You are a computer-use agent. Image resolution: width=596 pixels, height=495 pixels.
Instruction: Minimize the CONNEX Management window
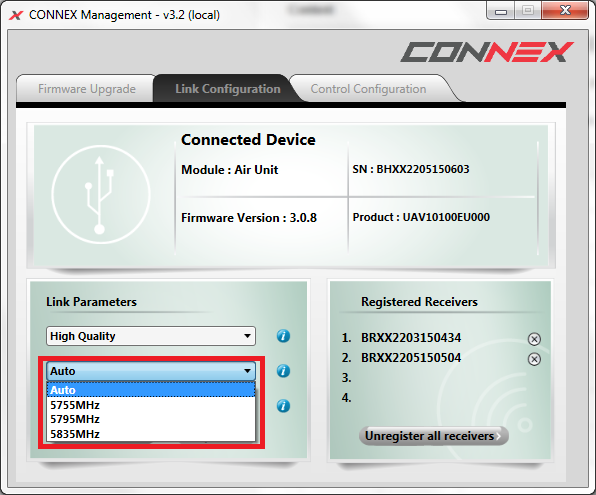501,11
